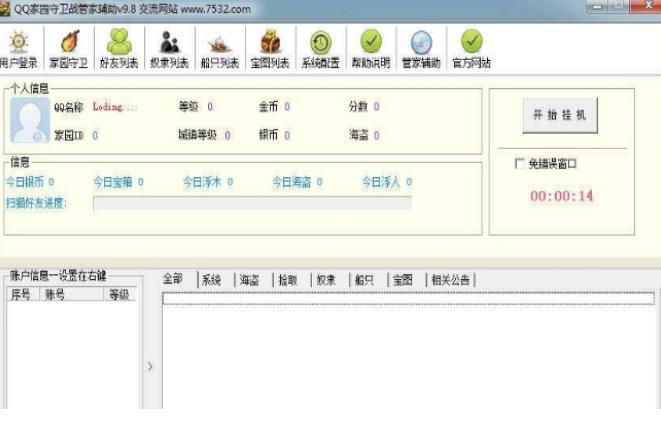Click the 今日宝箱 label
Screen dimensions: 661x425
113,182
